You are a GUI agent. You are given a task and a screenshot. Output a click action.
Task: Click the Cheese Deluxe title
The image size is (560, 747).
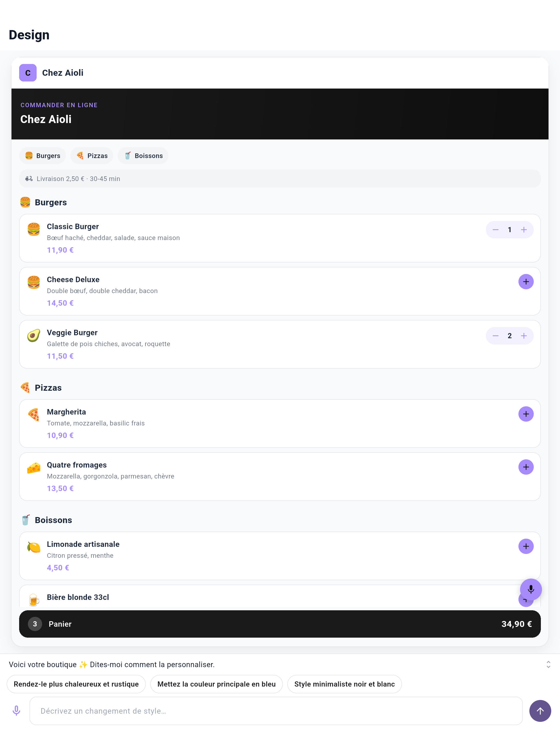coord(73,280)
